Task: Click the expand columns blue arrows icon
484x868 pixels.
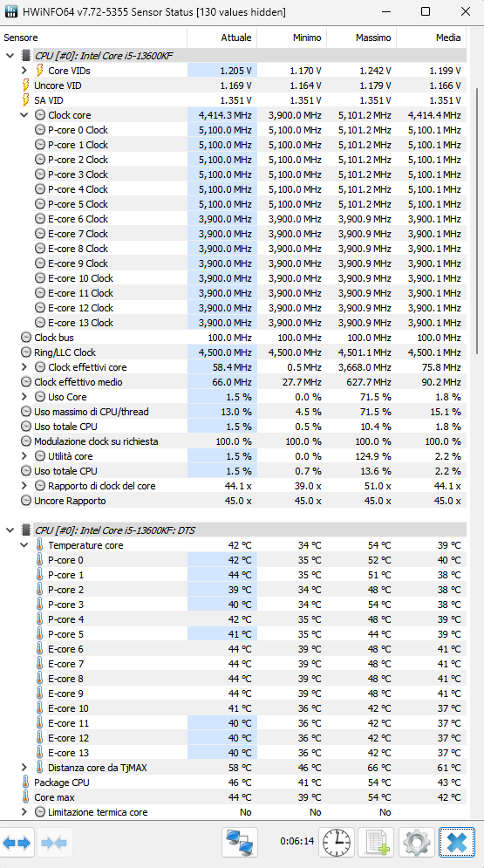Action: click(17, 843)
